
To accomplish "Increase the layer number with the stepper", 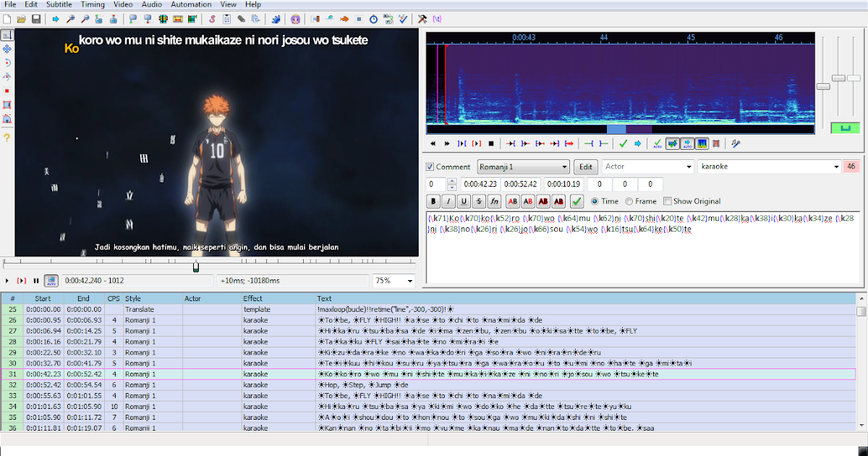I will (x=452, y=181).
